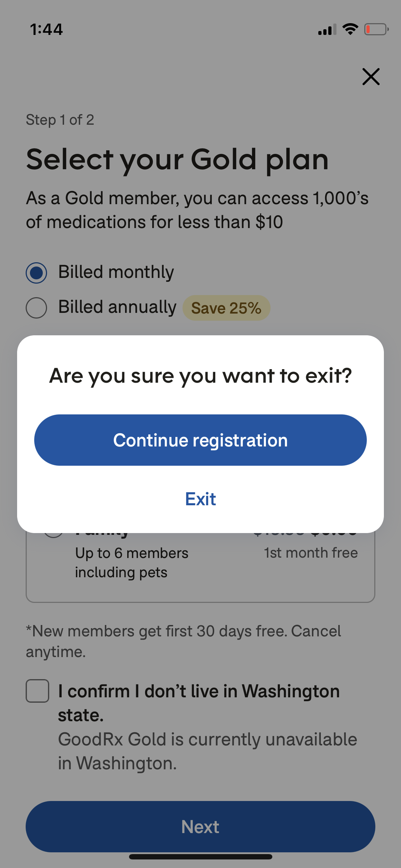
Task: Check the Washington state confirmation checkbox
Action: coord(37,691)
